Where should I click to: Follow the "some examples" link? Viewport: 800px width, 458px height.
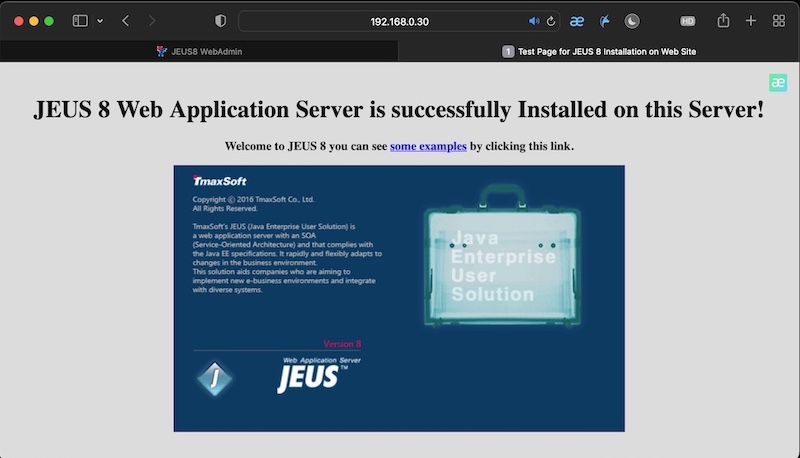(x=428, y=146)
